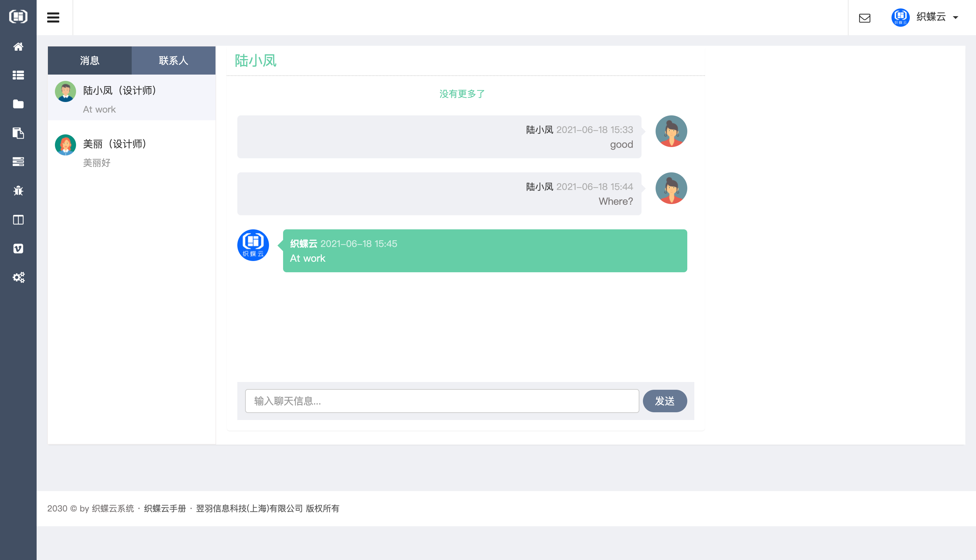Click the home icon in sidebar

[18, 46]
